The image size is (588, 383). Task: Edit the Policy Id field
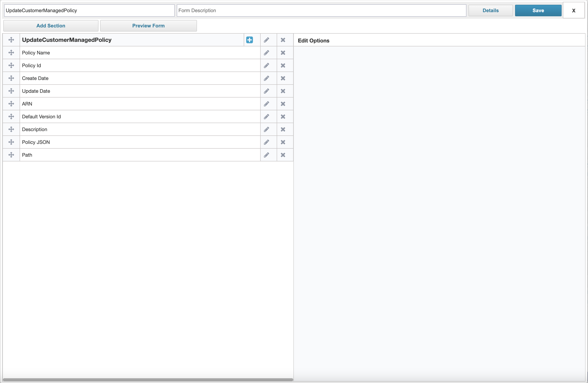click(x=266, y=66)
